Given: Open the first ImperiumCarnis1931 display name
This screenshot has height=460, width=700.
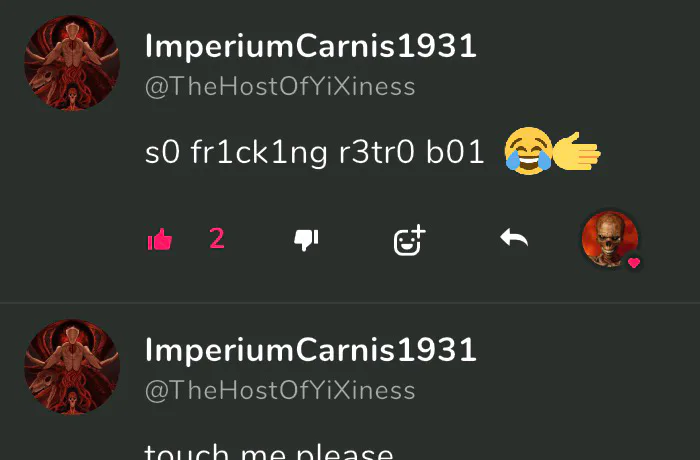Looking at the screenshot, I should pyautogui.click(x=311, y=46).
